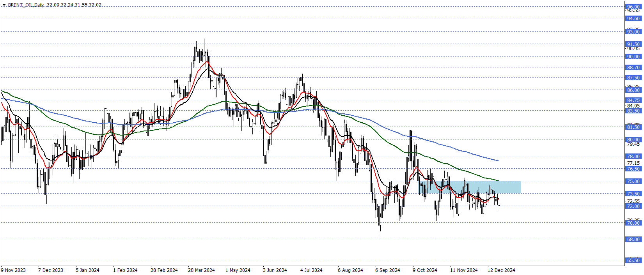Select the light blue rectangle zone on the chart
The width and height of the screenshot is (644, 275).
point(469,187)
